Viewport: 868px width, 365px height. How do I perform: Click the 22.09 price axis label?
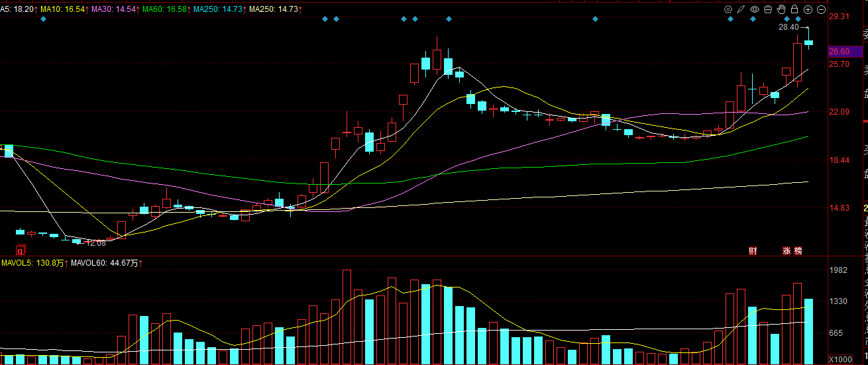(x=839, y=112)
